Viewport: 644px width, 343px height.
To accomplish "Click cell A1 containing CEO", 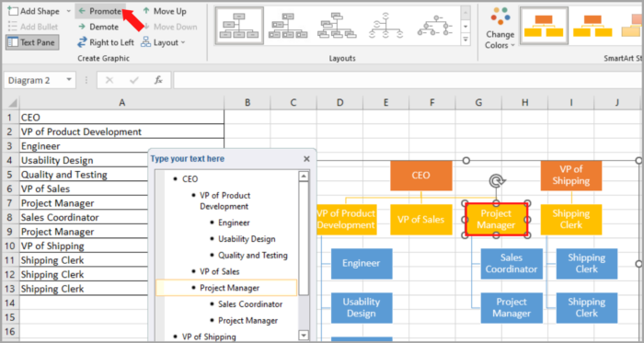I will (x=121, y=118).
